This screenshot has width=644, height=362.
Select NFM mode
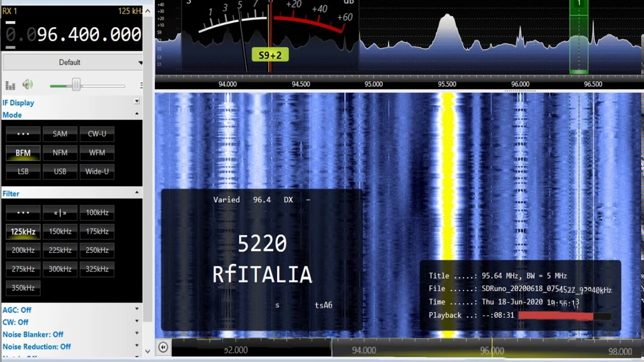click(x=60, y=153)
